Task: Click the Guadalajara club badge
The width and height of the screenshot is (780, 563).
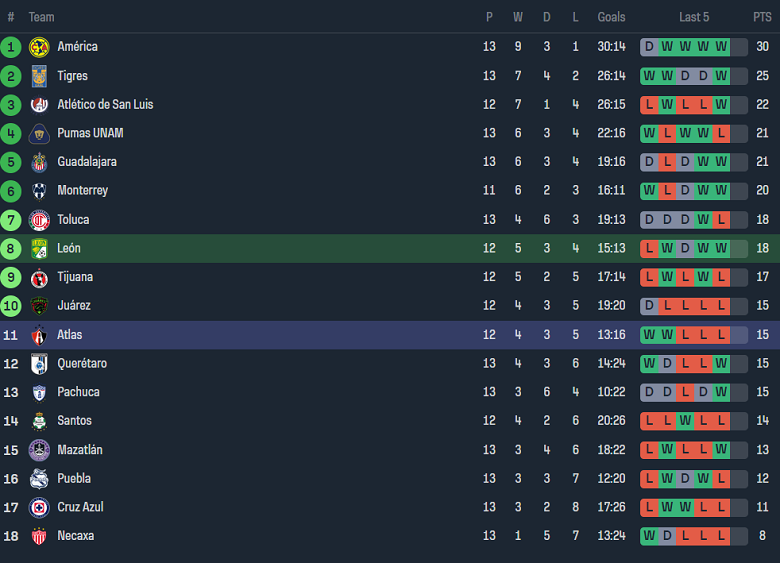Action: 39,162
